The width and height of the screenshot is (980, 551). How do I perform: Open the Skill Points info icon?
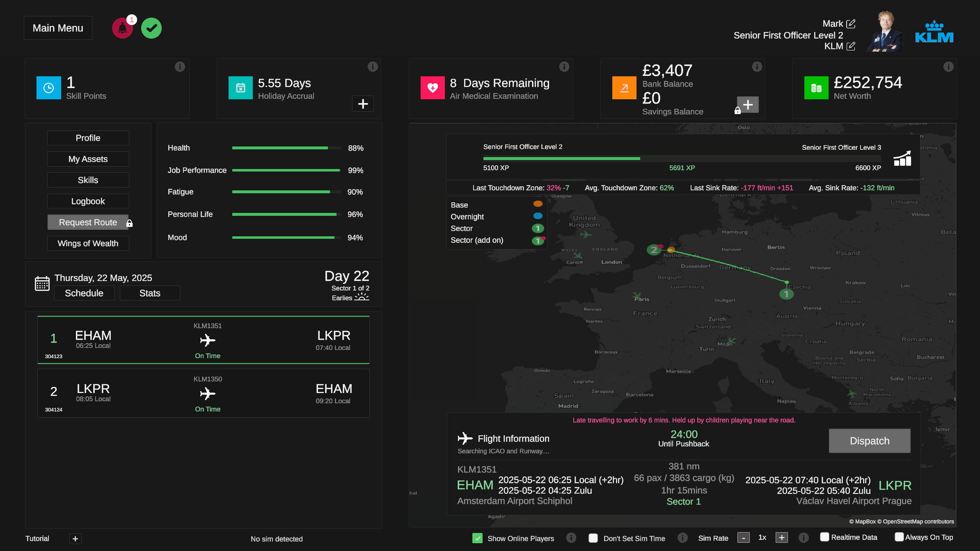(x=180, y=66)
